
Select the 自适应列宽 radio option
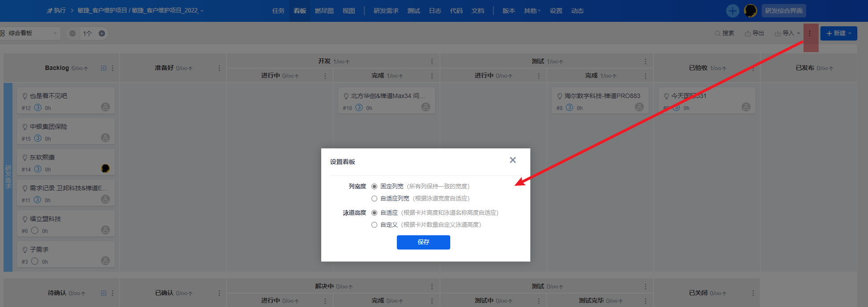[x=374, y=198]
